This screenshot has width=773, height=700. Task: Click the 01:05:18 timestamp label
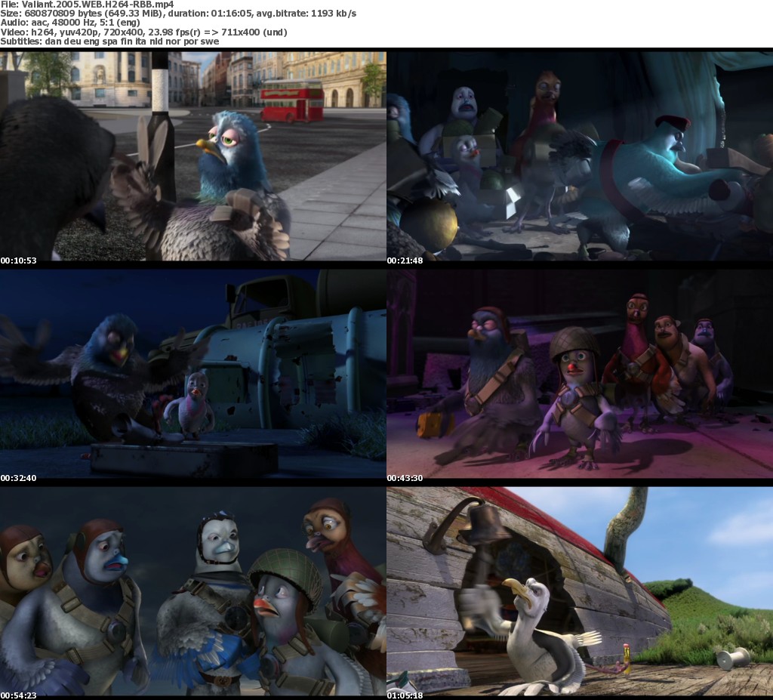point(405,695)
